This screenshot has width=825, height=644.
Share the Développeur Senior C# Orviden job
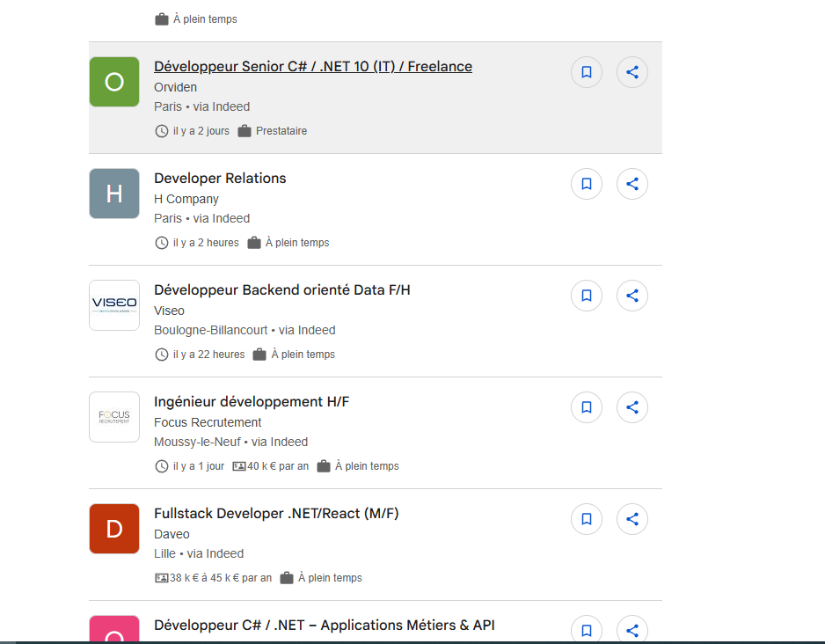point(632,72)
